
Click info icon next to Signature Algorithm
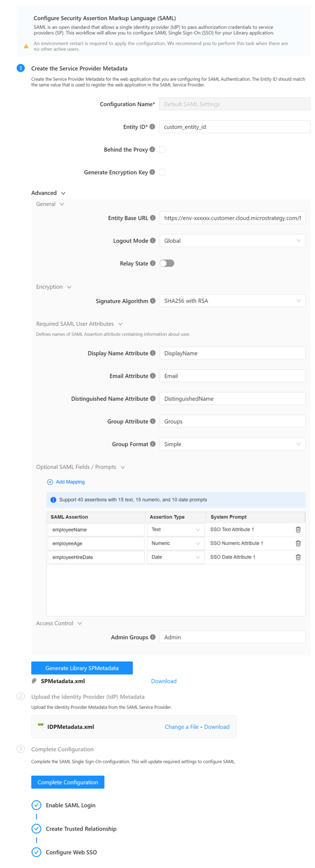[x=153, y=301]
